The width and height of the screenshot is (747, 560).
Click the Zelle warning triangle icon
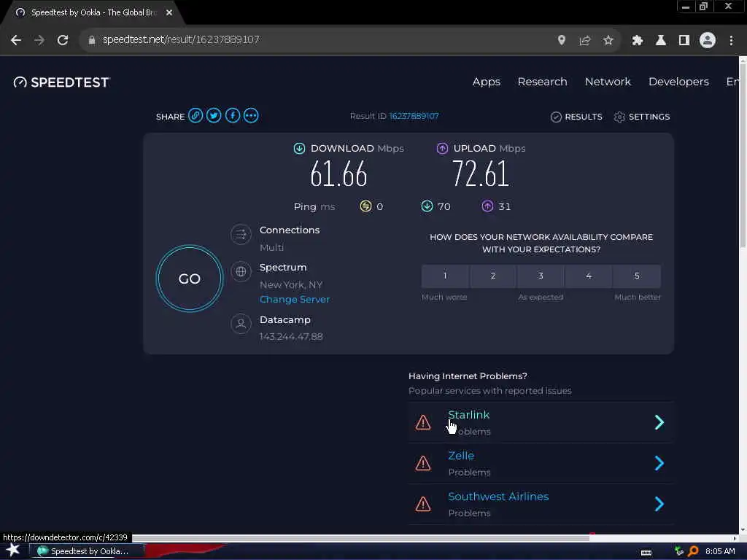coord(423,463)
